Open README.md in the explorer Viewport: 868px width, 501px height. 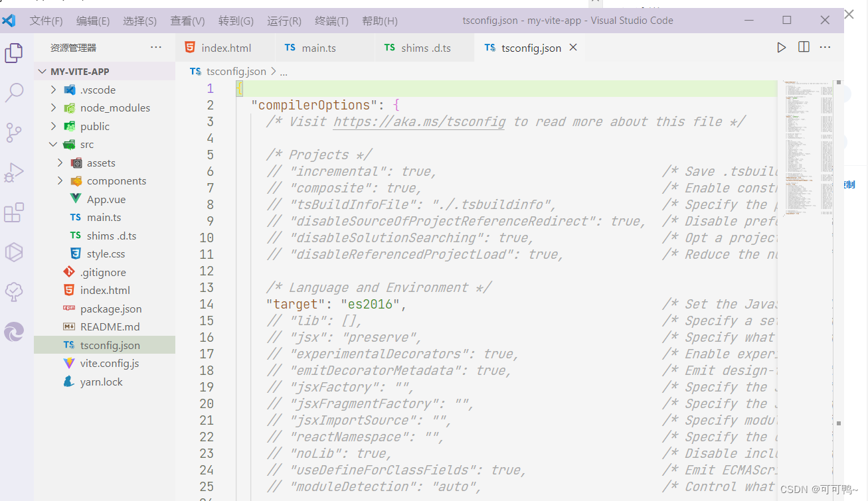pyautogui.click(x=110, y=326)
